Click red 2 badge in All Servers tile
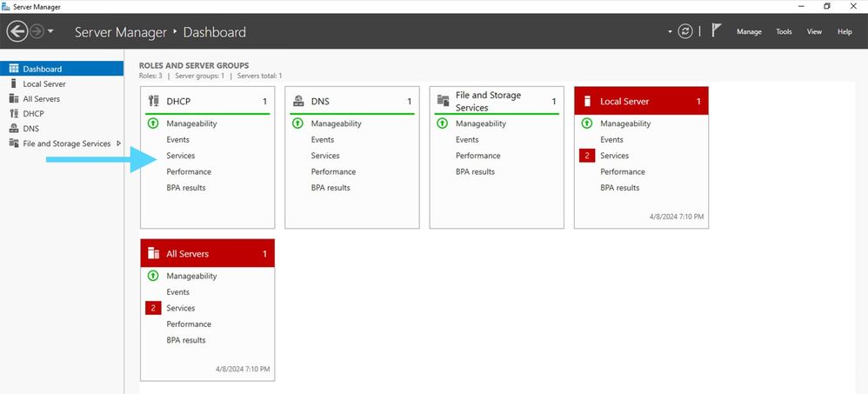Screen dimensions: 868x394 [153, 308]
